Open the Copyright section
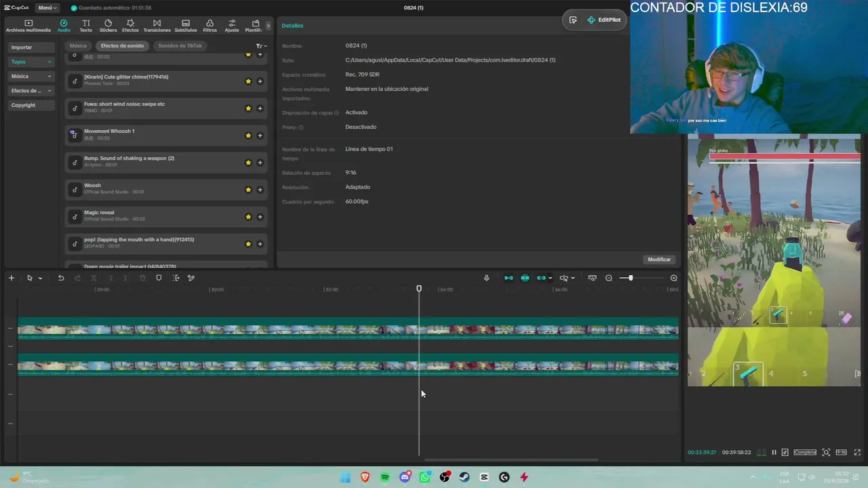The image size is (868, 488). click(31, 105)
